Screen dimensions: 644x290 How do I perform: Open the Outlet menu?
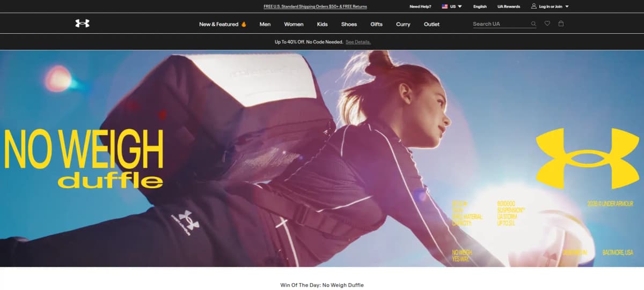pyautogui.click(x=431, y=24)
